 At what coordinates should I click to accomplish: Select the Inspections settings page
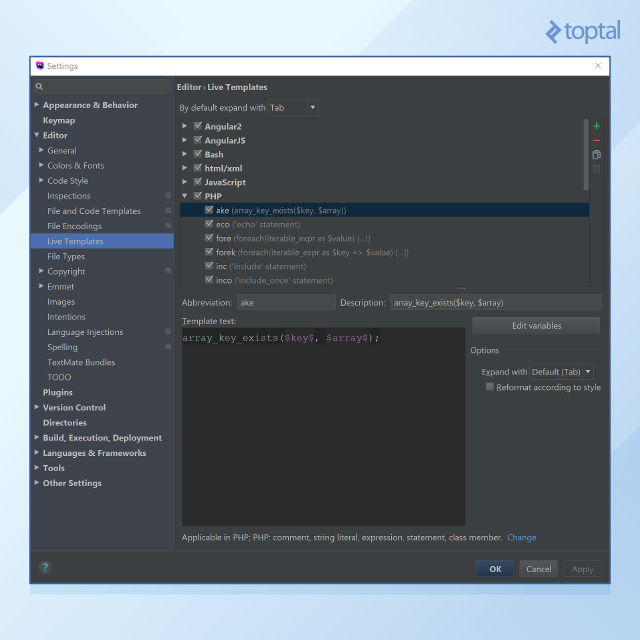pos(69,196)
